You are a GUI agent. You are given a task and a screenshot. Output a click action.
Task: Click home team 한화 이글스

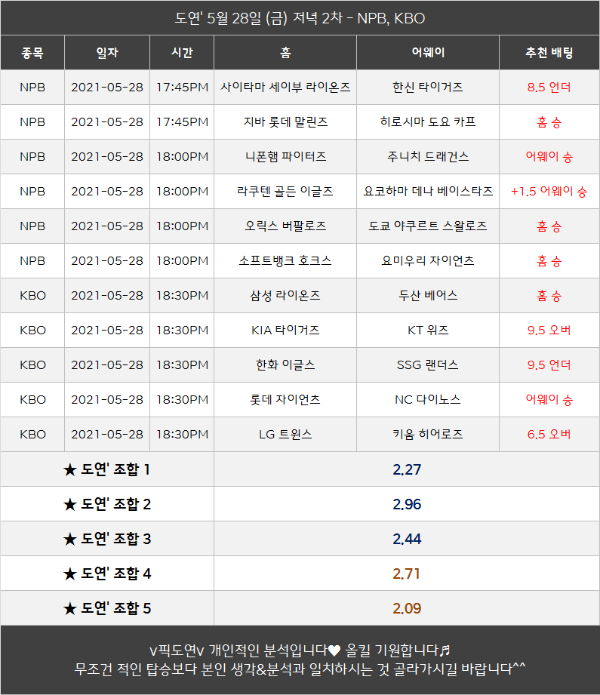[x=285, y=365]
